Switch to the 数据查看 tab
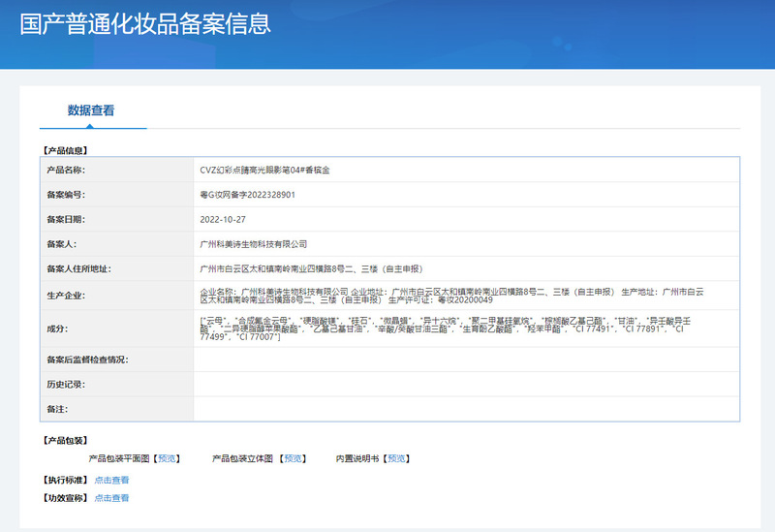The height and width of the screenshot is (532, 775). [x=91, y=110]
